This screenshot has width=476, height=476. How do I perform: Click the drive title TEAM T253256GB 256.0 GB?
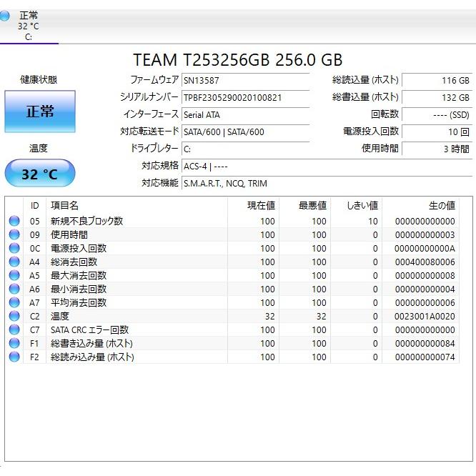point(238,60)
